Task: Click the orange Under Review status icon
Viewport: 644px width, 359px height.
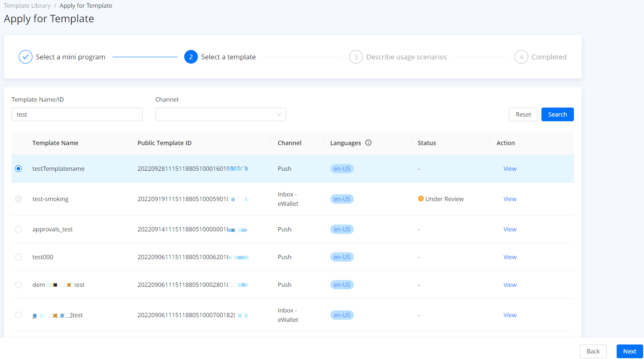Action: tap(421, 198)
